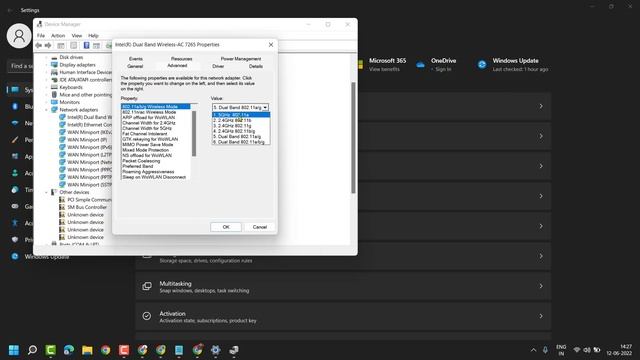This screenshot has height=360, width=640.
Task: Open taskbar Search
Action: [32, 350]
